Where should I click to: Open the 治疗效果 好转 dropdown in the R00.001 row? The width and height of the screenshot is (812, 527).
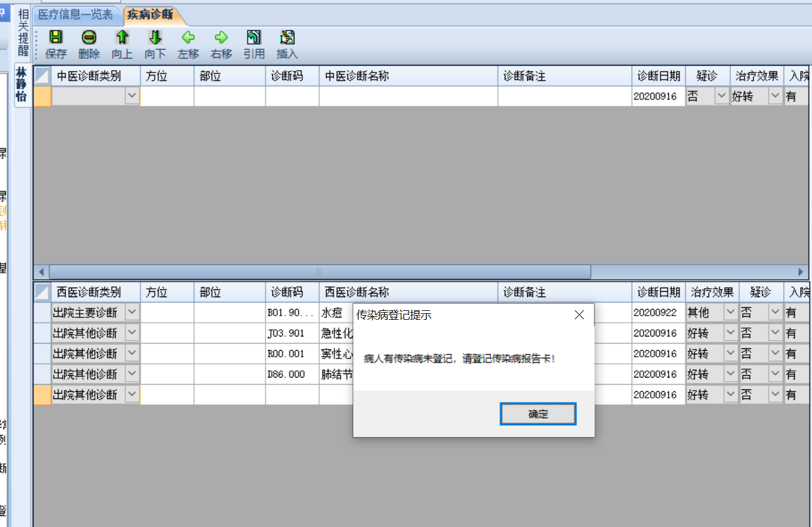coord(730,354)
